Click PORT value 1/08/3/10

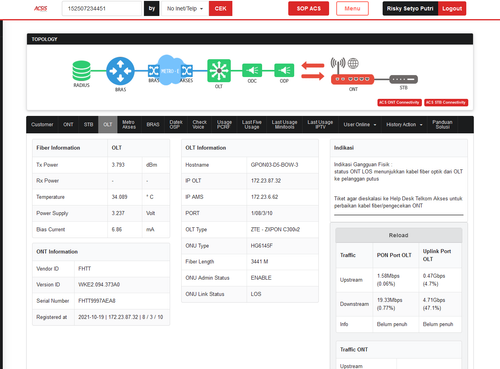(262, 213)
